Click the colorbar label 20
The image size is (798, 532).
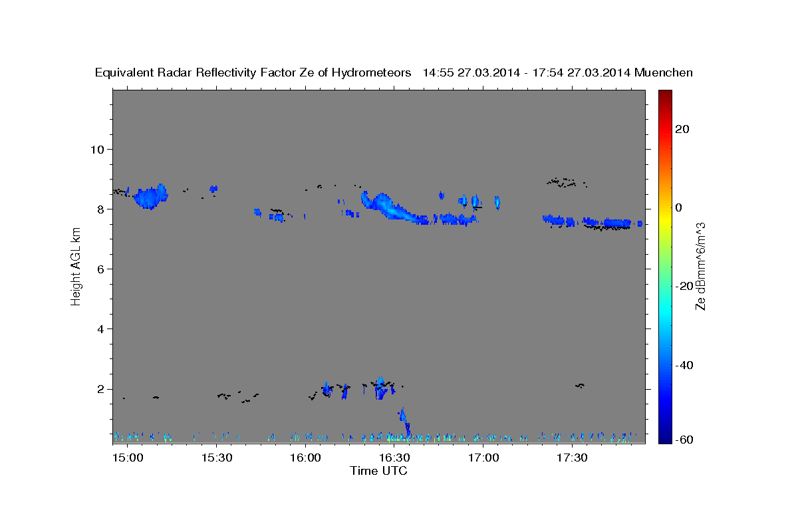pos(682,129)
